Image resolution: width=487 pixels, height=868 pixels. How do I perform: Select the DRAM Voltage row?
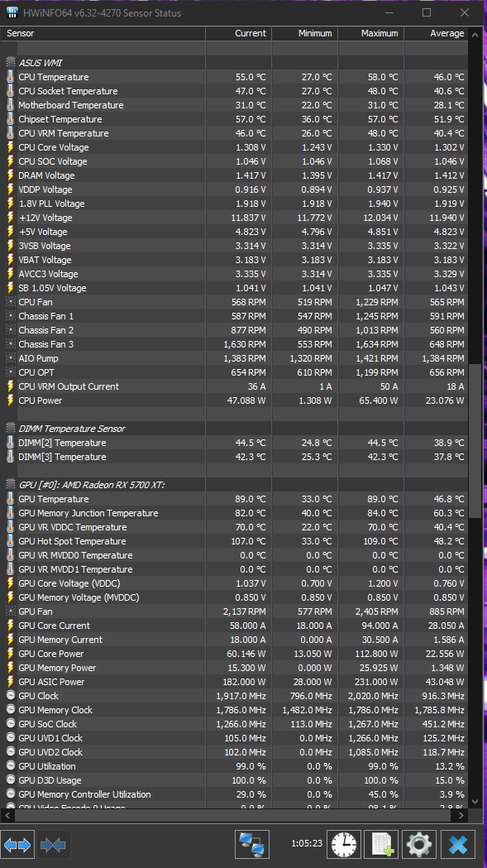[x=235, y=175]
